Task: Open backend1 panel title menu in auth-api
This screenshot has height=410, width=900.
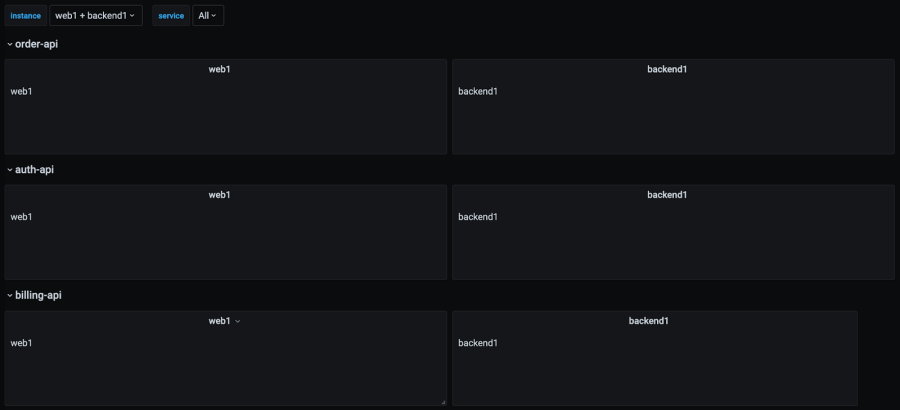Action: 667,195
